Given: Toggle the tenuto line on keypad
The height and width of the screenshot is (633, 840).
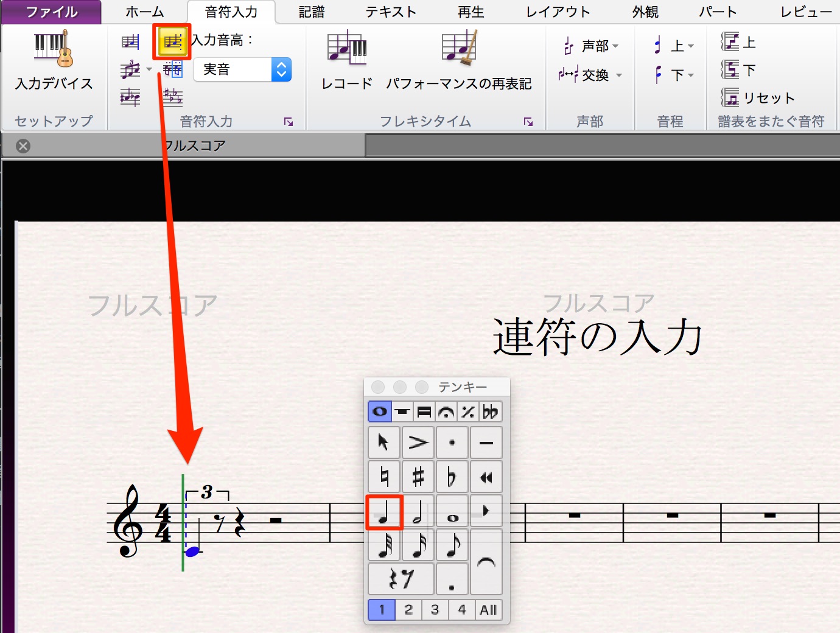Looking at the screenshot, I should tap(486, 442).
